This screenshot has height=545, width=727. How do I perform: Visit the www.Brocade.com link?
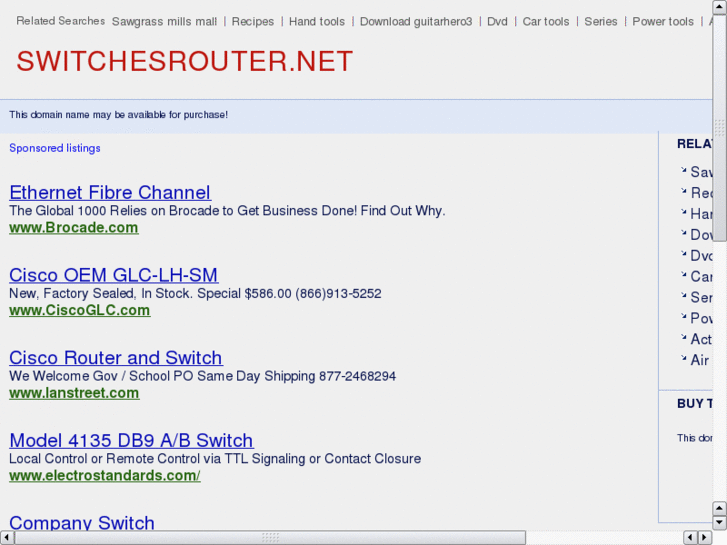(x=74, y=228)
